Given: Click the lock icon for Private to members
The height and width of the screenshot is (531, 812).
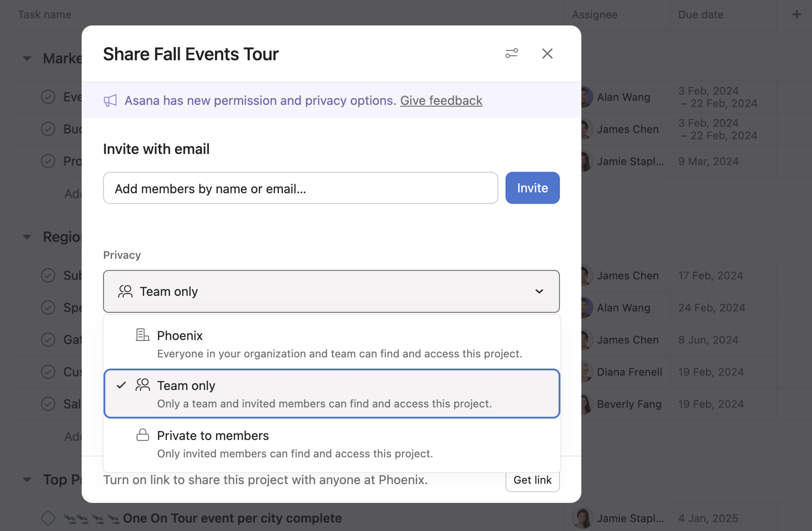Looking at the screenshot, I should (143, 435).
